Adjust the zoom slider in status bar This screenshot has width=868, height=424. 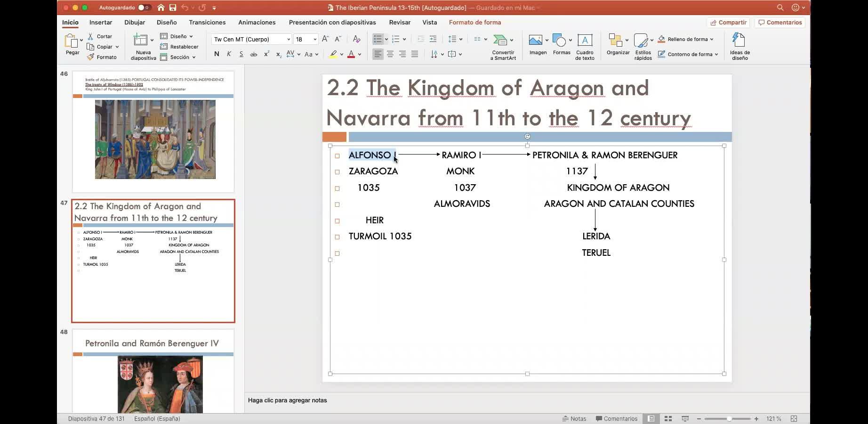click(x=729, y=419)
